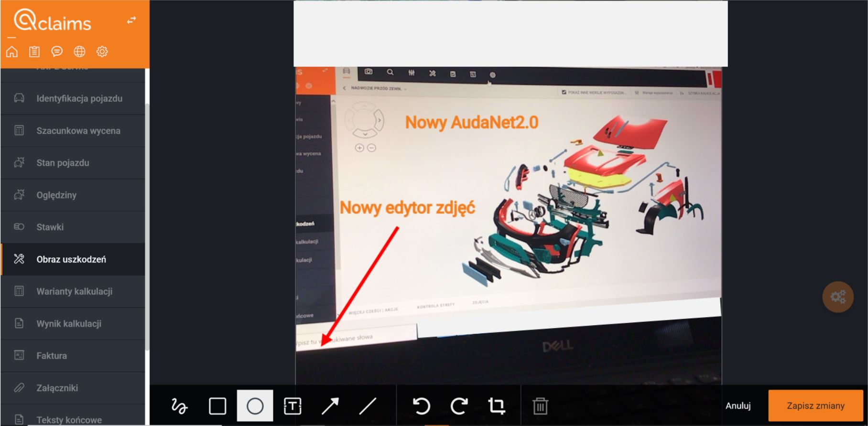Open Szacunkowa wycena section
868x426 pixels.
click(73, 130)
